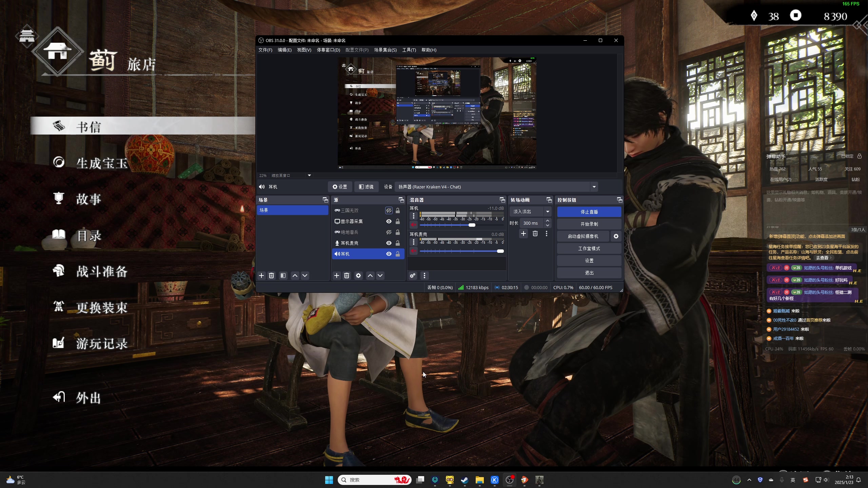
Task: Toggle lock on 显示器采集 source
Action: [x=398, y=221]
